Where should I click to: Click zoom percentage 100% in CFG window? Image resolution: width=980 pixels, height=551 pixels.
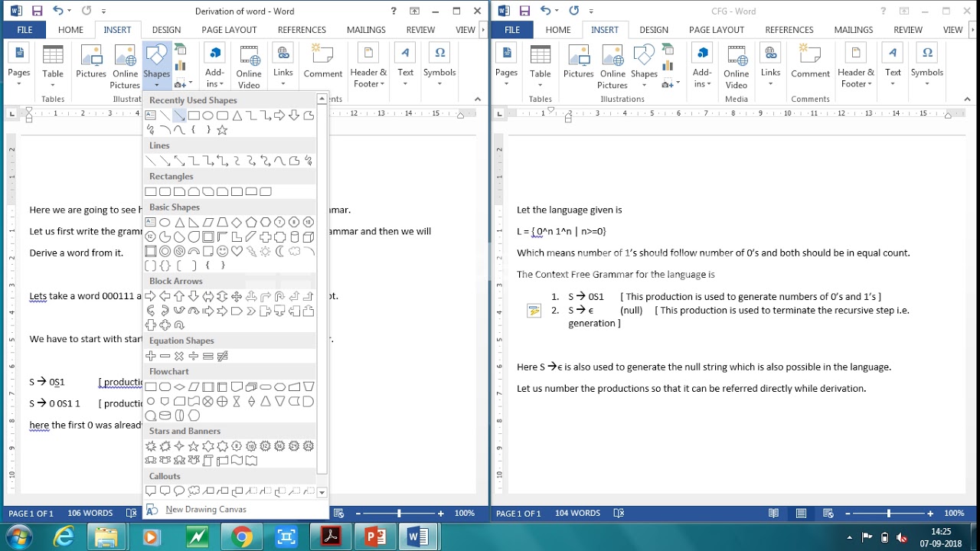[x=954, y=514]
